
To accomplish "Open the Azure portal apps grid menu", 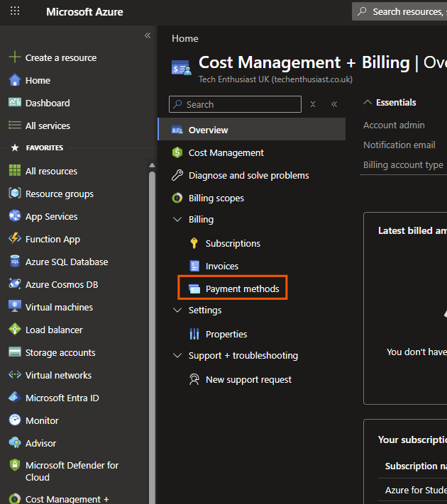I will 15,11.
